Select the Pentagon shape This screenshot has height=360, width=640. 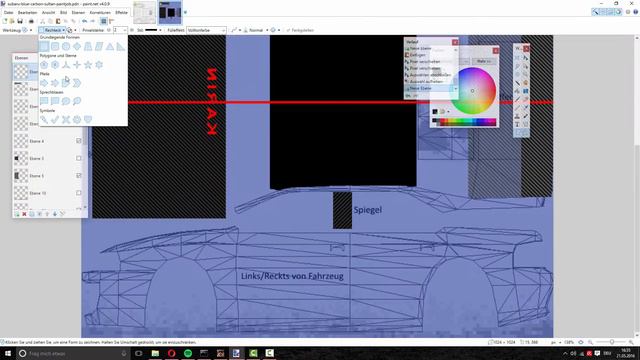pyautogui.click(x=44, y=65)
